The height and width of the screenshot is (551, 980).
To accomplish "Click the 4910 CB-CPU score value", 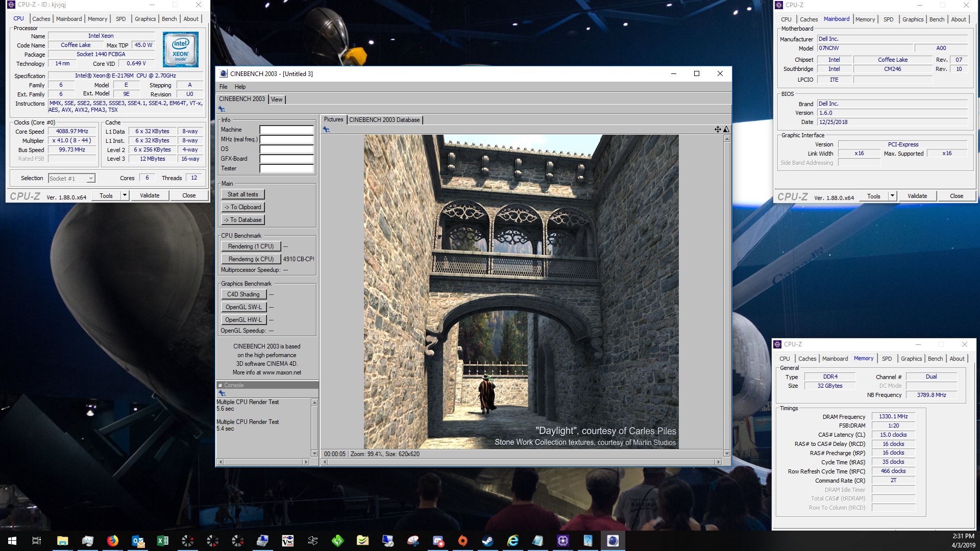I will (299, 259).
